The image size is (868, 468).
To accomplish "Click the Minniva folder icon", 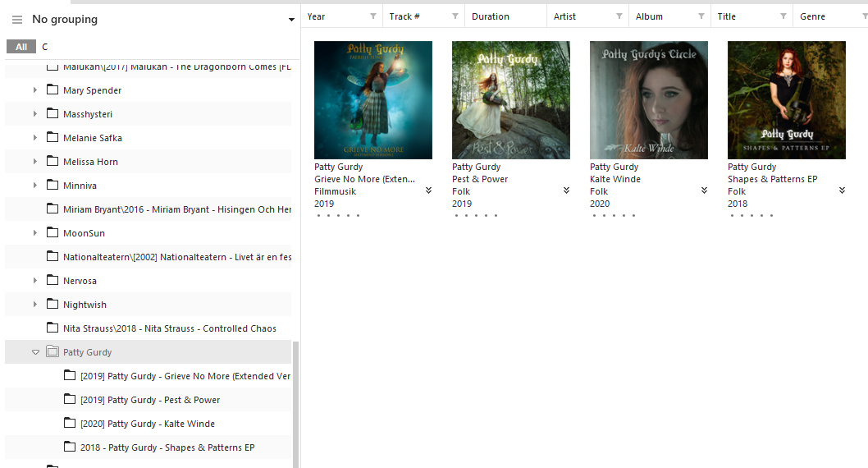I will point(53,185).
